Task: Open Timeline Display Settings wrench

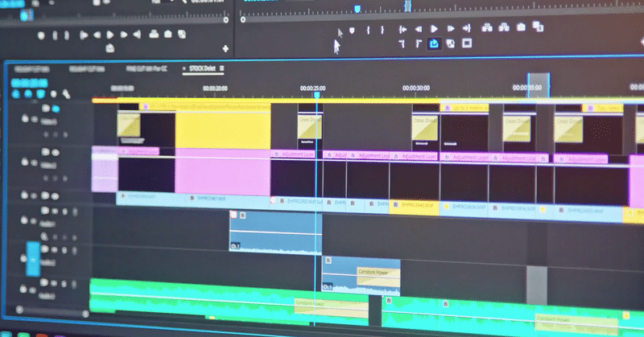Action: [66, 94]
